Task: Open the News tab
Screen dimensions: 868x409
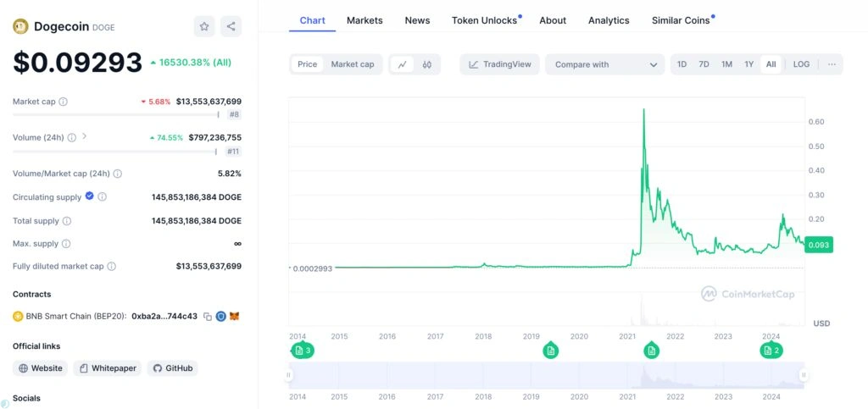Action: (417, 20)
